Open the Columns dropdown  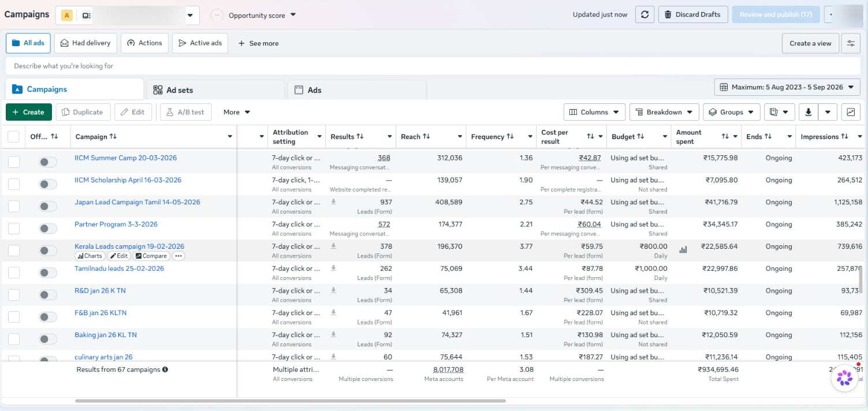pyautogui.click(x=595, y=112)
